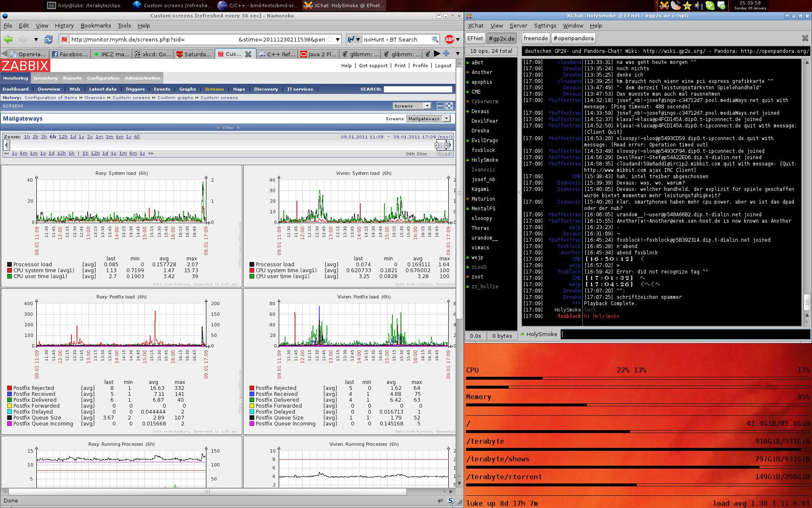Collapse the Filter expander bar
The height and width of the screenshot is (508, 812).
pos(228,127)
